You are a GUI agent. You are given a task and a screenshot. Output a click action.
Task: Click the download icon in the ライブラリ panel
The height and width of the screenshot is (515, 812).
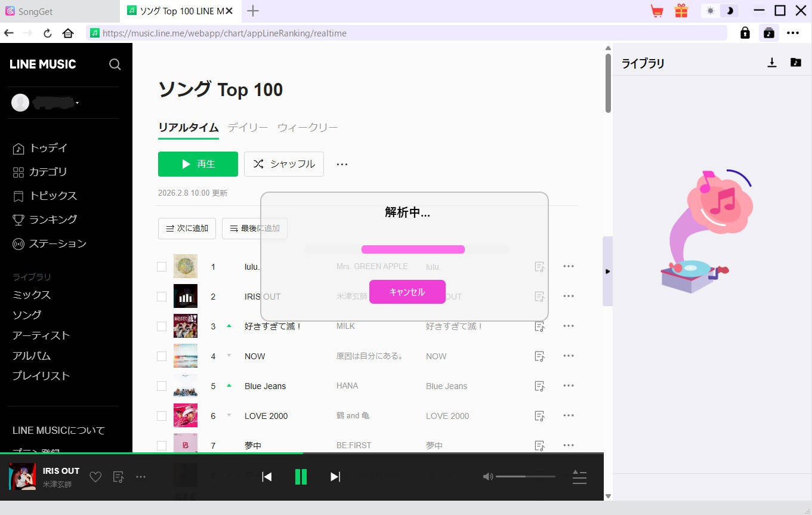click(772, 61)
